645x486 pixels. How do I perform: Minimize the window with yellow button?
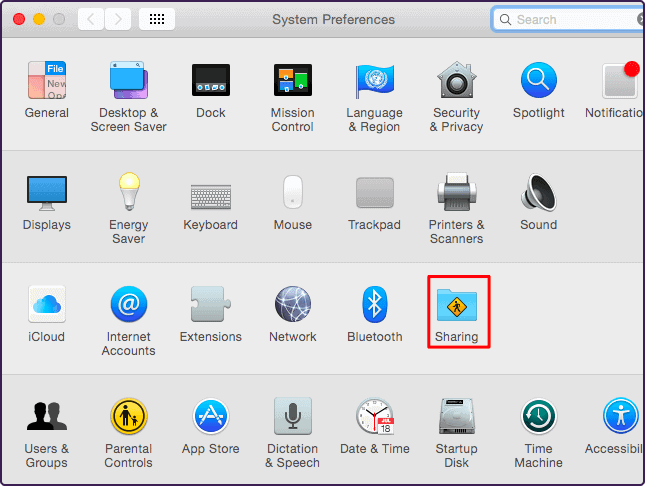click(x=39, y=19)
